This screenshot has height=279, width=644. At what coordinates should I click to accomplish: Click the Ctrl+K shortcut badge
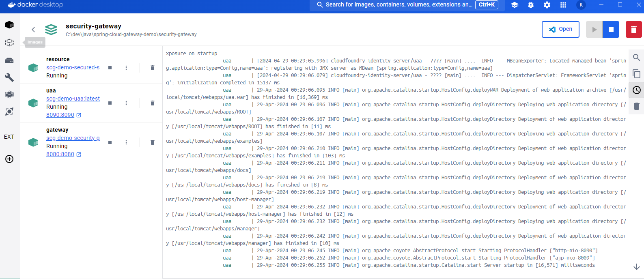point(487,5)
